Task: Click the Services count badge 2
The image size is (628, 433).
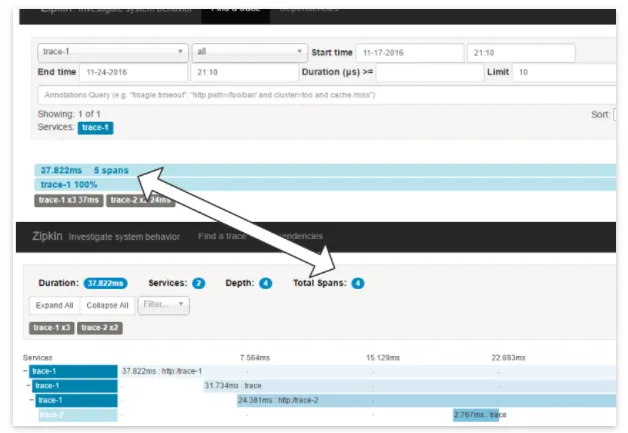Action: click(198, 284)
